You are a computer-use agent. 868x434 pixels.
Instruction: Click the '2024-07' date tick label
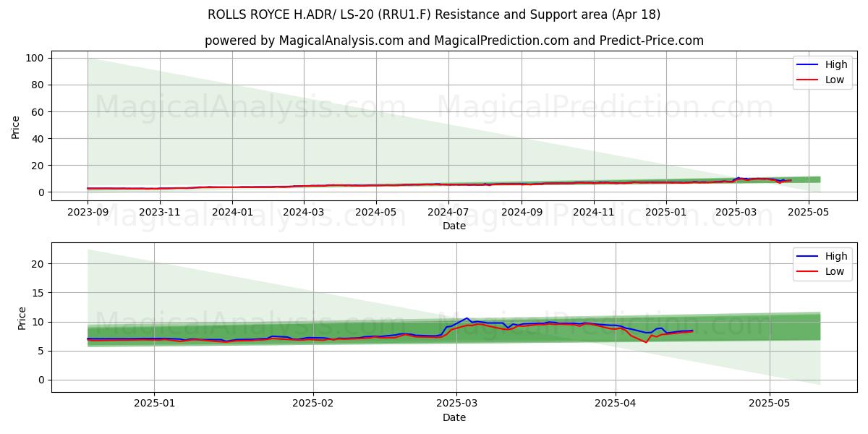coord(448,213)
